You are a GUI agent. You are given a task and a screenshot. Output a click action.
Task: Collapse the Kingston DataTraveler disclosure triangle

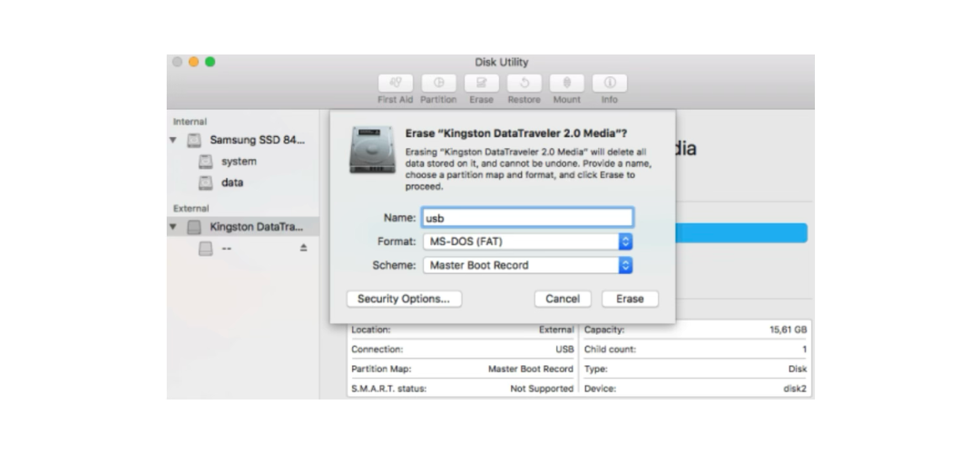pyautogui.click(x=173, y=227)
